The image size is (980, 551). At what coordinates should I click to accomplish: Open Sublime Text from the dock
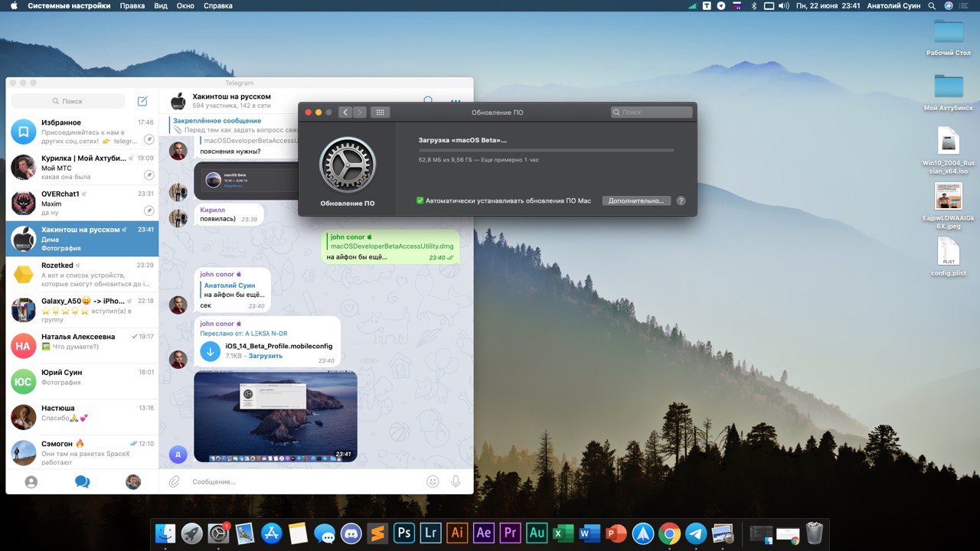[x=378, y=533]
